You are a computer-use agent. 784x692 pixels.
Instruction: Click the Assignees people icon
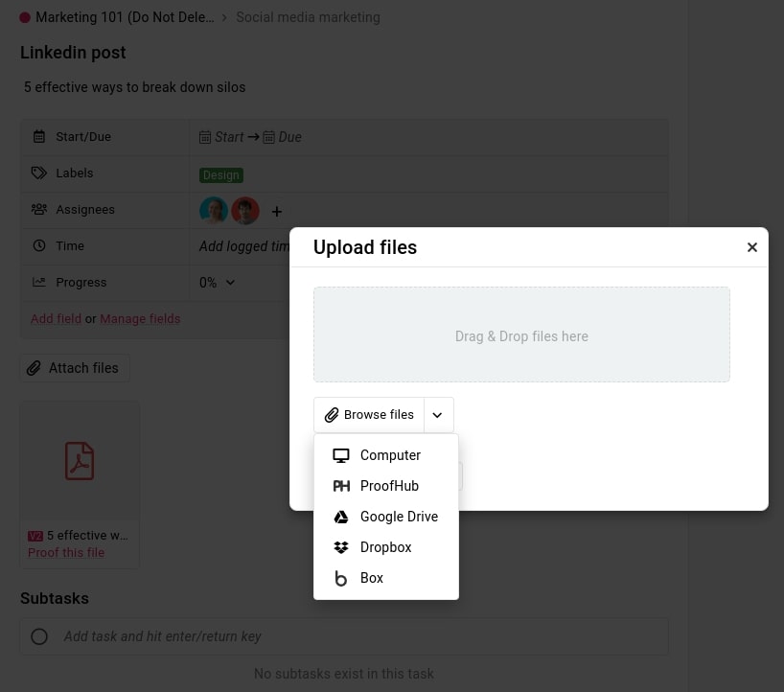pos(39,209)
